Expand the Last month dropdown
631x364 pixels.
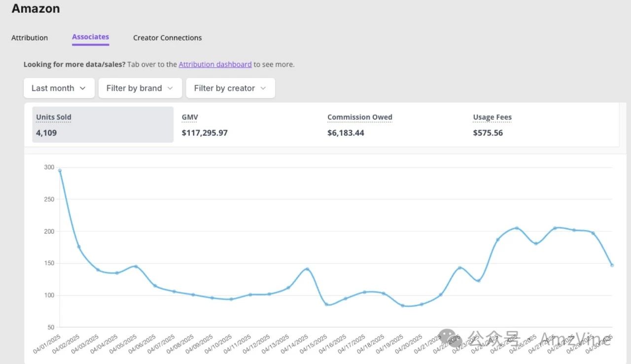59,88
